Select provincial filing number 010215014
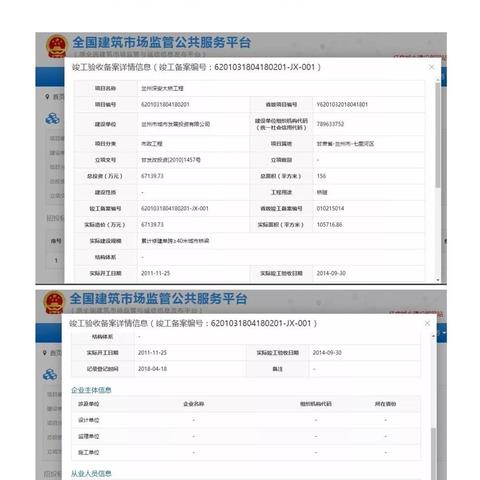 [330, 208]
